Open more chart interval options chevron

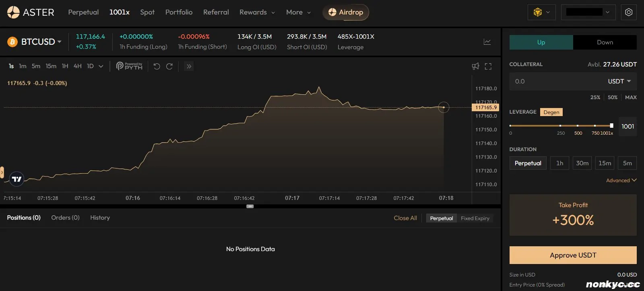click(x=101, y=66)
